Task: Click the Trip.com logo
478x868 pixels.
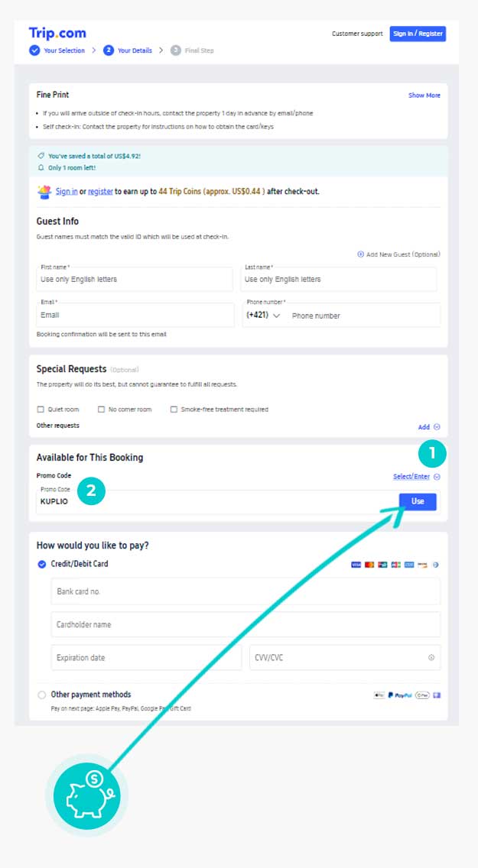Action: (57, 33)
